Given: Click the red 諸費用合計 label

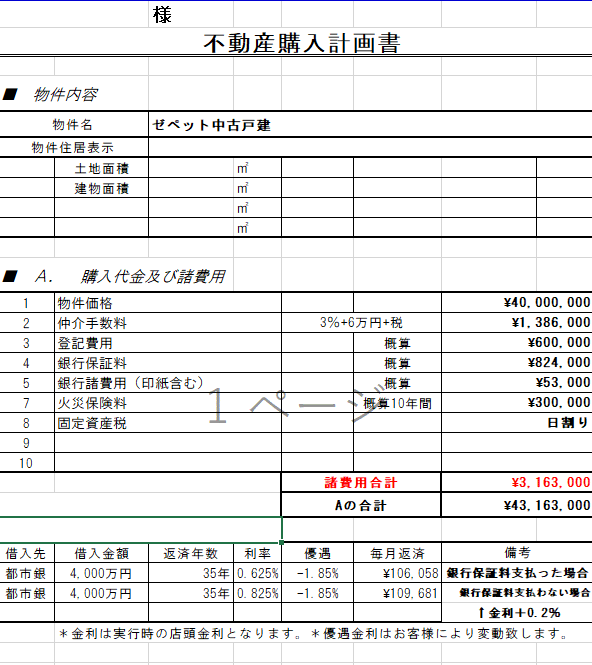Looking at the screenshot, I should [361, 483].
